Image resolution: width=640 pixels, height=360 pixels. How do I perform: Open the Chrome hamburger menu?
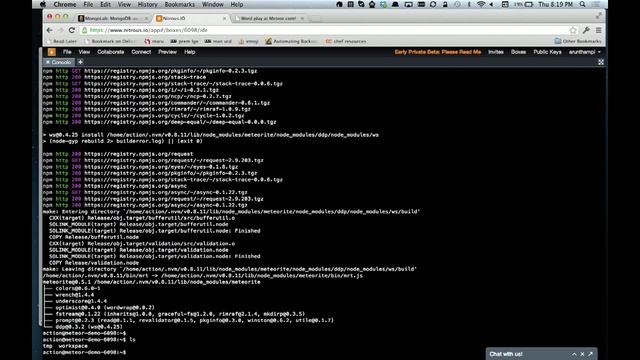[x=598, y=30]
